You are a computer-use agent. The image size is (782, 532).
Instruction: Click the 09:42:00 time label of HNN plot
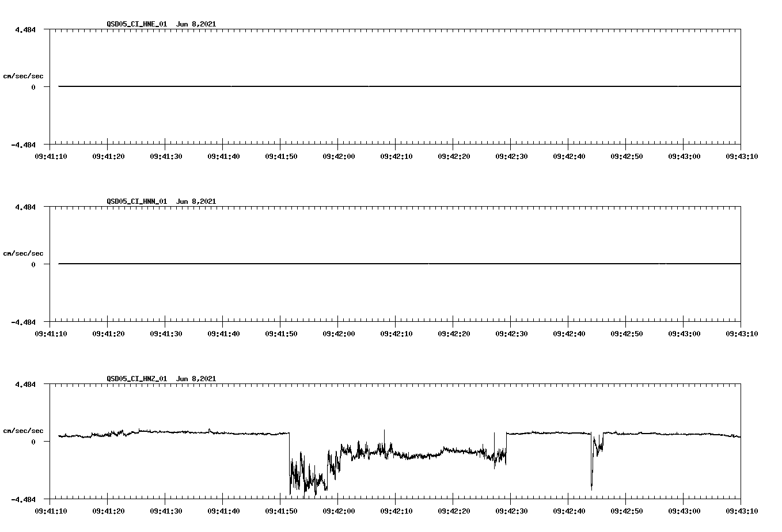(x=339, y=333)
